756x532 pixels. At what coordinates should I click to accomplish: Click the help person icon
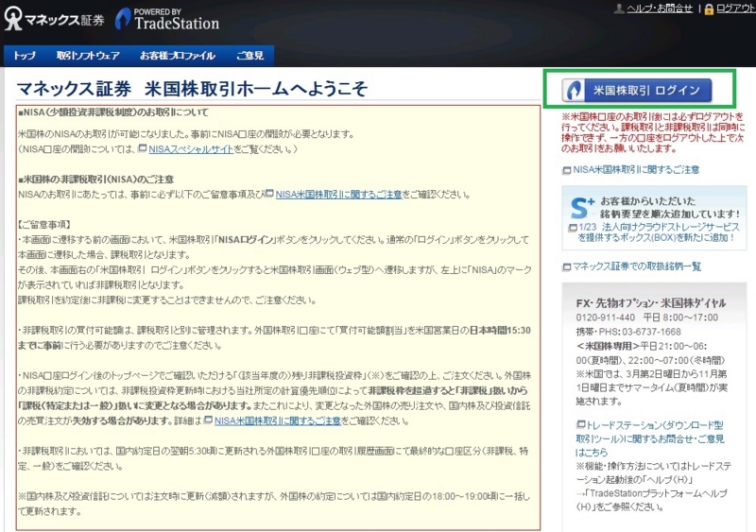point(619,9)
